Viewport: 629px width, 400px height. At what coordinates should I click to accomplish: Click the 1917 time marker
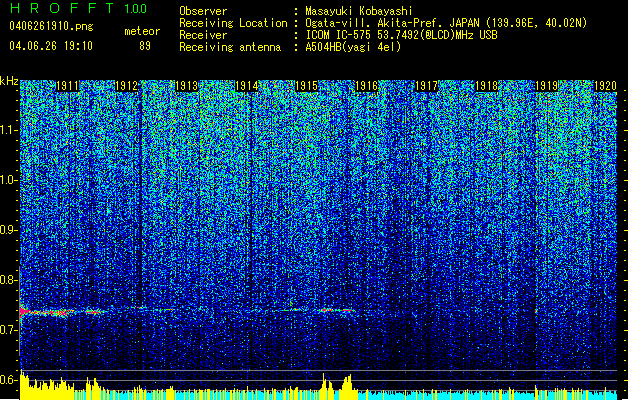coord(426,86)
